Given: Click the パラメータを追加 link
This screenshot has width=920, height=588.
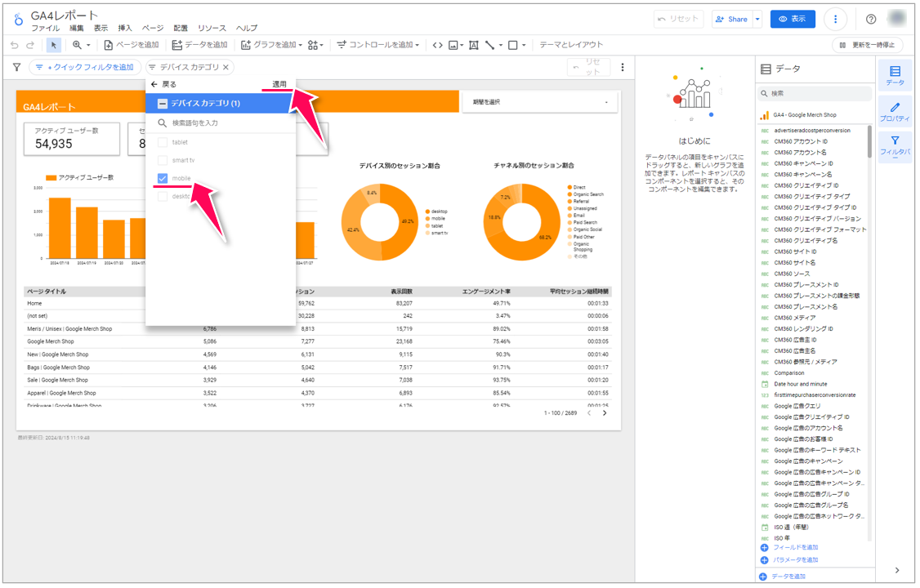Looking at the screenshot, I should (x=789, y=560).
